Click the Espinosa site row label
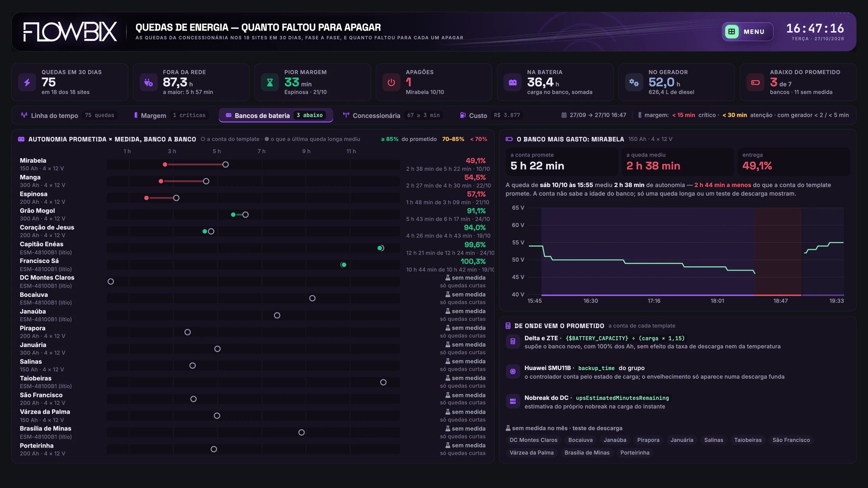Image resolution: width=868 pixels, height=488 pixels. [x=33, y=194]
